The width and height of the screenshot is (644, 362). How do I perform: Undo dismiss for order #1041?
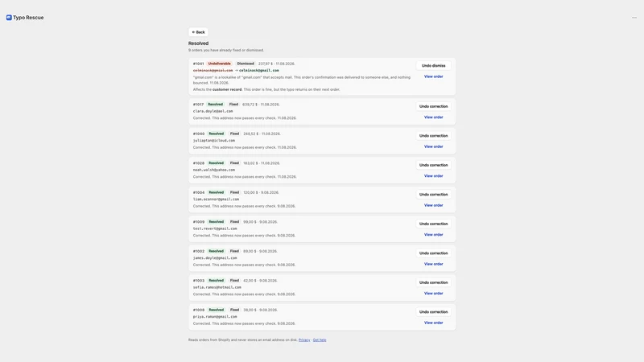coord(433,66)
